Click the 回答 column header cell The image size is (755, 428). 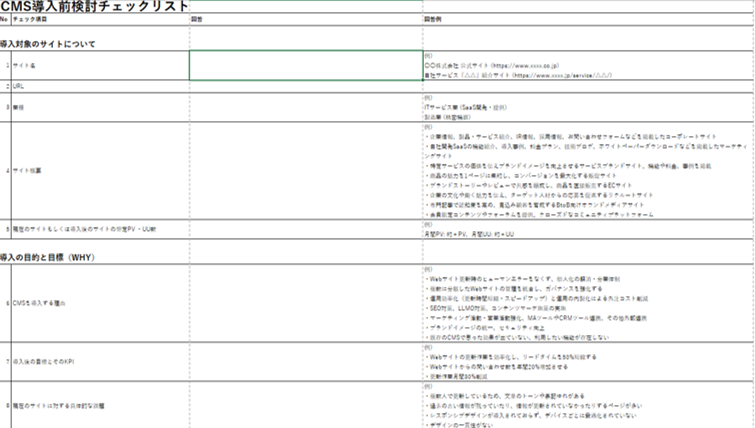[x=304, y=19]
